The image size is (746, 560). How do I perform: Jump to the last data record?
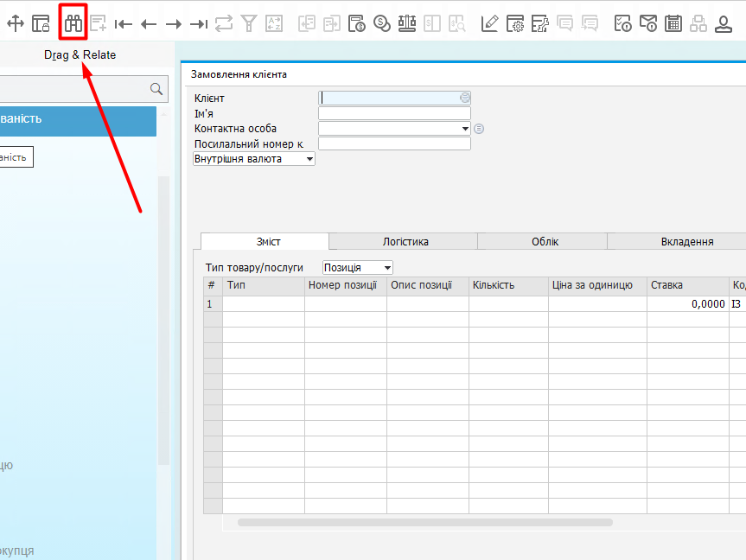pos(199,24)
